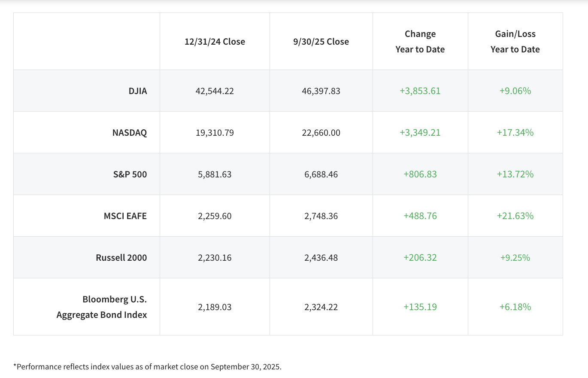The height and width of the screenshot is (378, 588).
Task: Click the S&P 500 value 6,688.46
Action: 321,174
